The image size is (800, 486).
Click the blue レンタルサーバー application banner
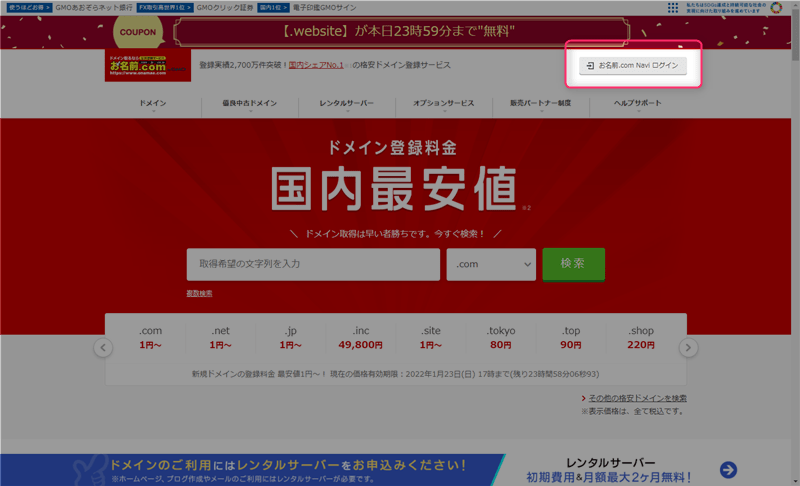253,470
